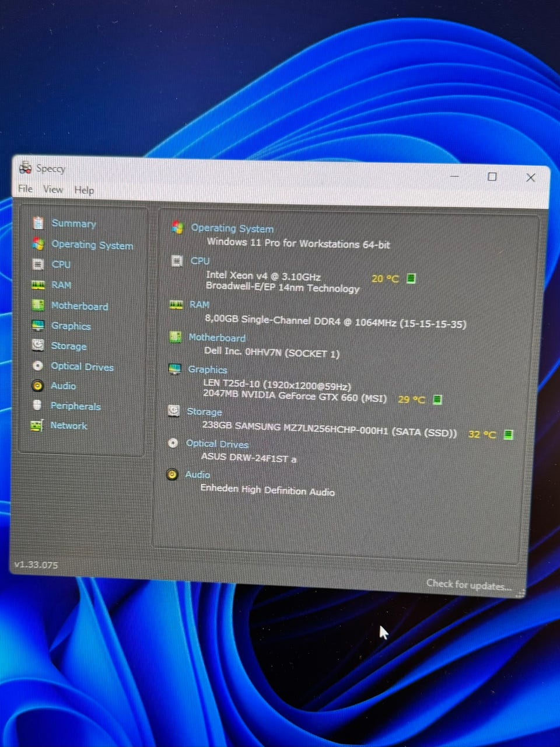Close the Speccy window

point(530,177)
